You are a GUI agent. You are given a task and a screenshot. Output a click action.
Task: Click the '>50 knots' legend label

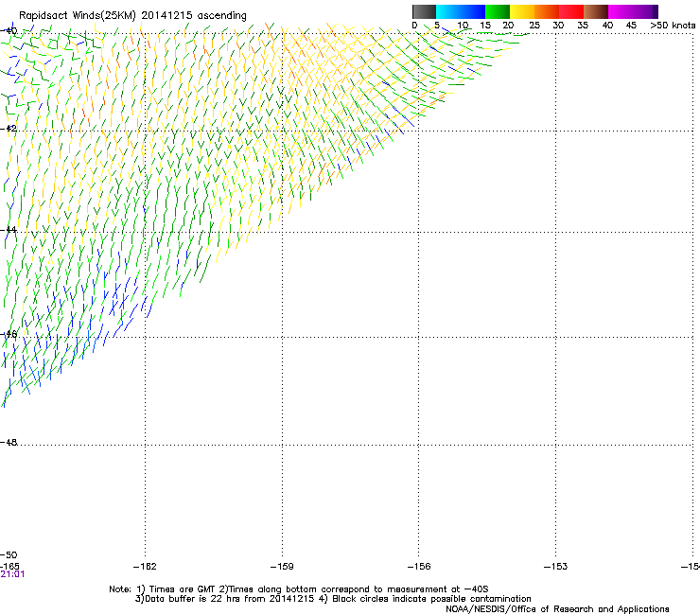click(673, 26)
